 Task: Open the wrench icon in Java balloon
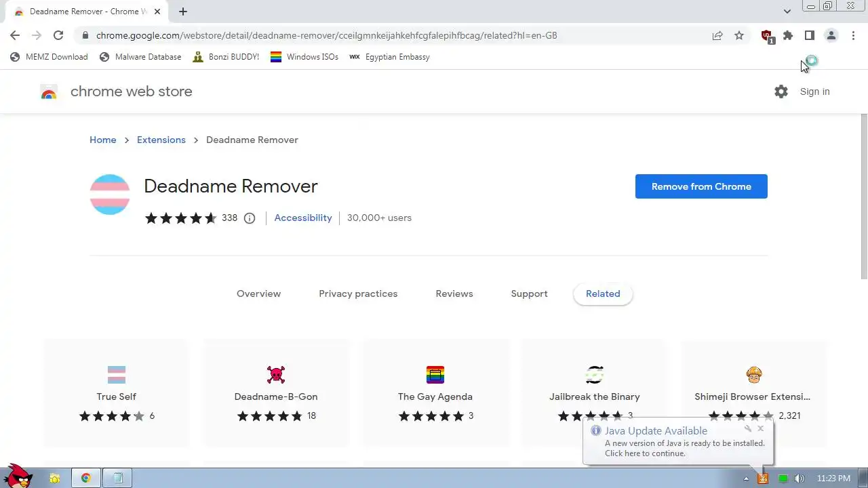tap(748, 428)
